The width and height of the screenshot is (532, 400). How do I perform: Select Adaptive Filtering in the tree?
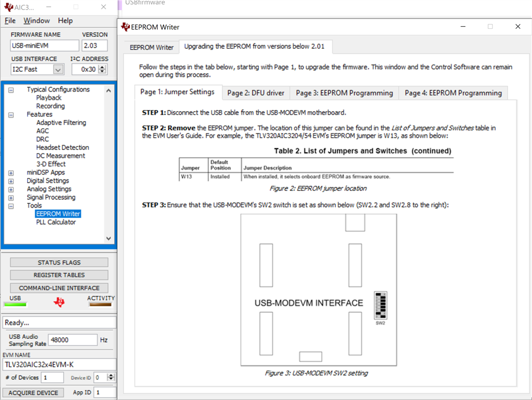pos(61,123)
